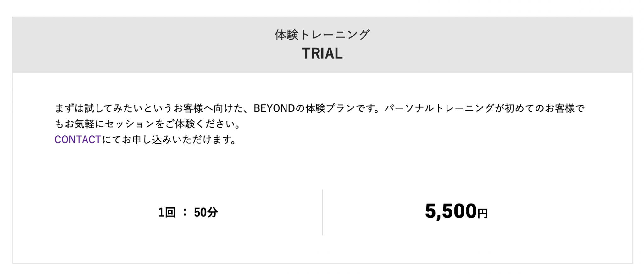Select the 体験トレーニング title text
The image size is (644, 276).
pyautogui.click(x=322, y=35)
